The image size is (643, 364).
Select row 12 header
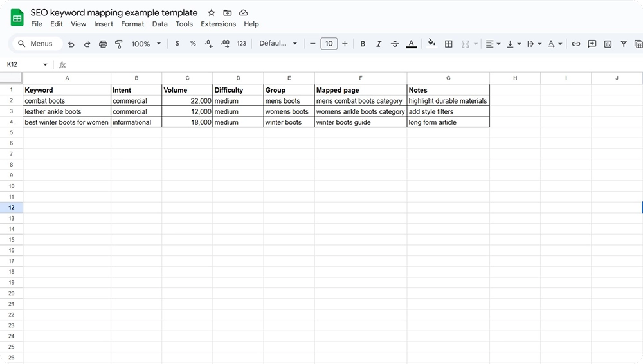pos(11,207)
